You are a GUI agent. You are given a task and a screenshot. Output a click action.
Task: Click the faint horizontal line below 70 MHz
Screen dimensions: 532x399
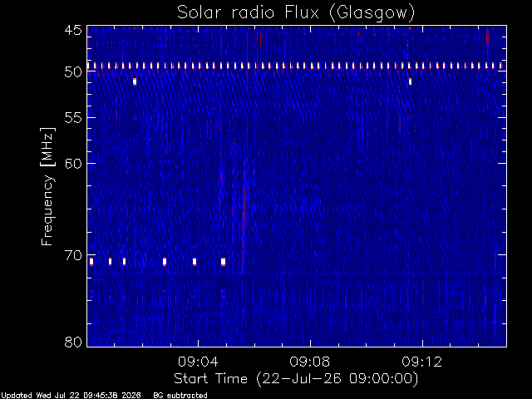(297, 273)
